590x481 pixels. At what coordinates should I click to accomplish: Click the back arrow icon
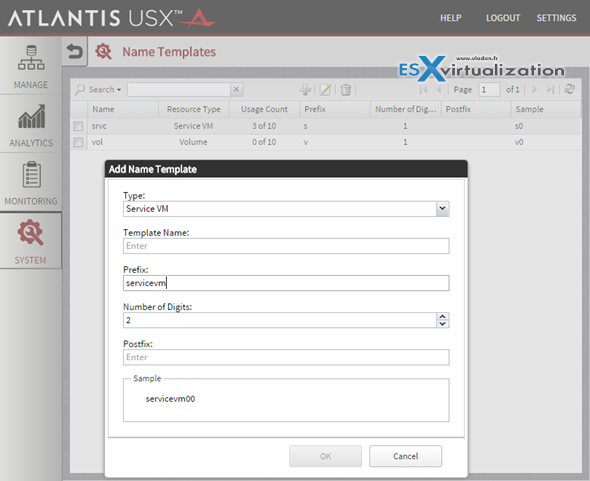74,52
